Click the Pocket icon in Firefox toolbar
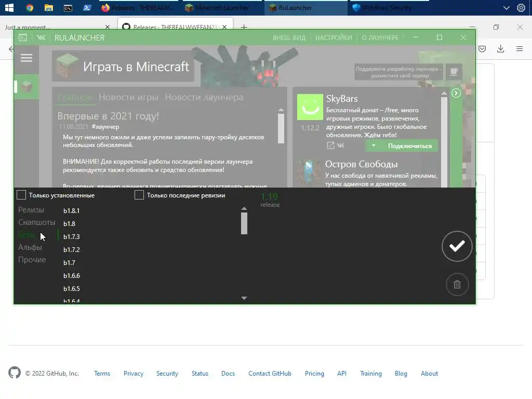Image resolution: width=532 pixels, height=399 pixels. click(x=482, y=49)
